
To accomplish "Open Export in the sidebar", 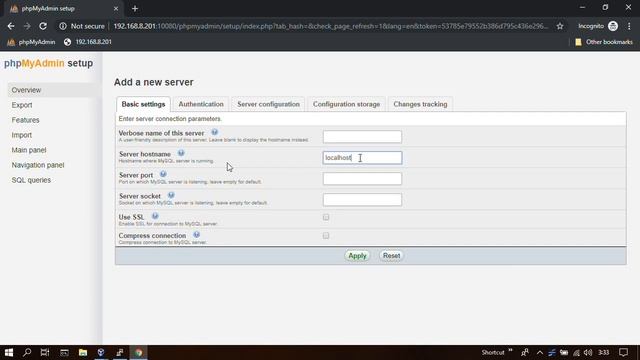I will pyautogui.click(x=22, y=105).
